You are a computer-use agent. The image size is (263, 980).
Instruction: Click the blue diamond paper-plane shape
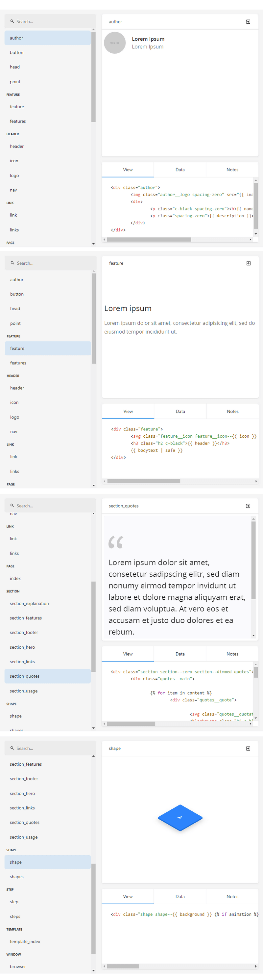point(180,818)
